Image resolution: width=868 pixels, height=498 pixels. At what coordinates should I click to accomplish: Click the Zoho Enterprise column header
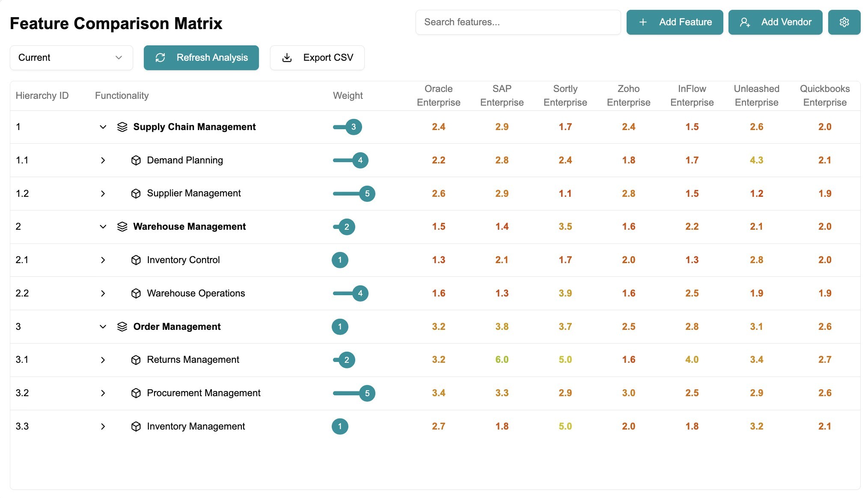(x=629, y=96)
